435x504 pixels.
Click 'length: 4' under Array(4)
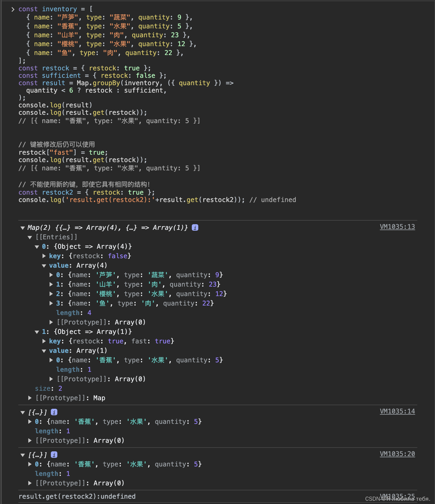coord(74,313)
